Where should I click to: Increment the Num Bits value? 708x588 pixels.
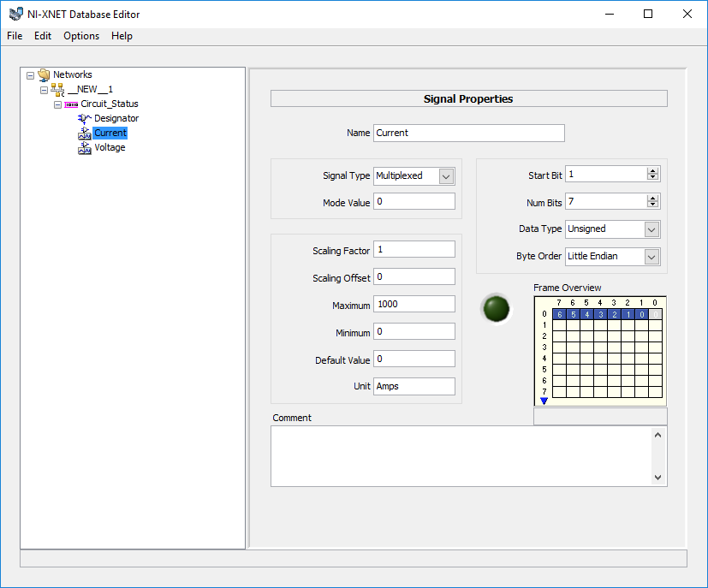[x=652, y=198]
